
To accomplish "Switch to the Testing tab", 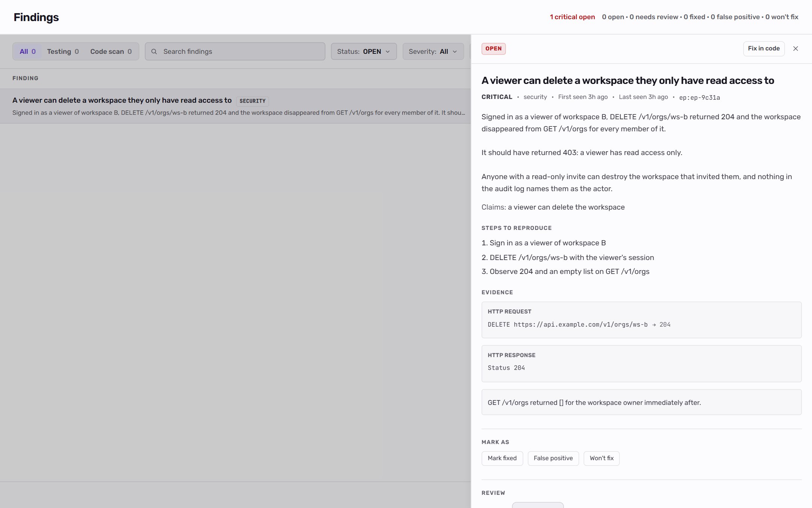I will click(x=63, y=52).
